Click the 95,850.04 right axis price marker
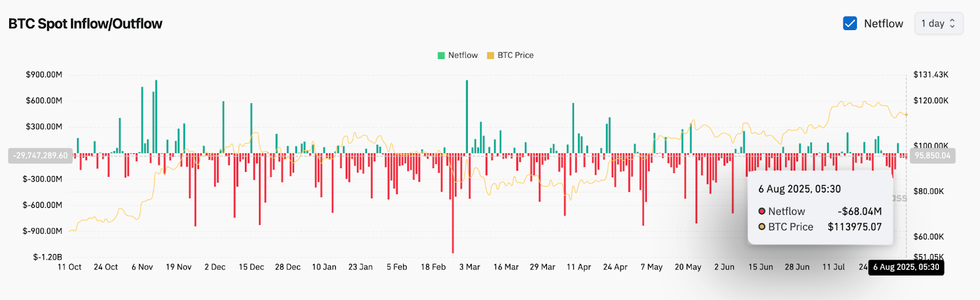This screenshot has width=980, height=300. point(932,155)
